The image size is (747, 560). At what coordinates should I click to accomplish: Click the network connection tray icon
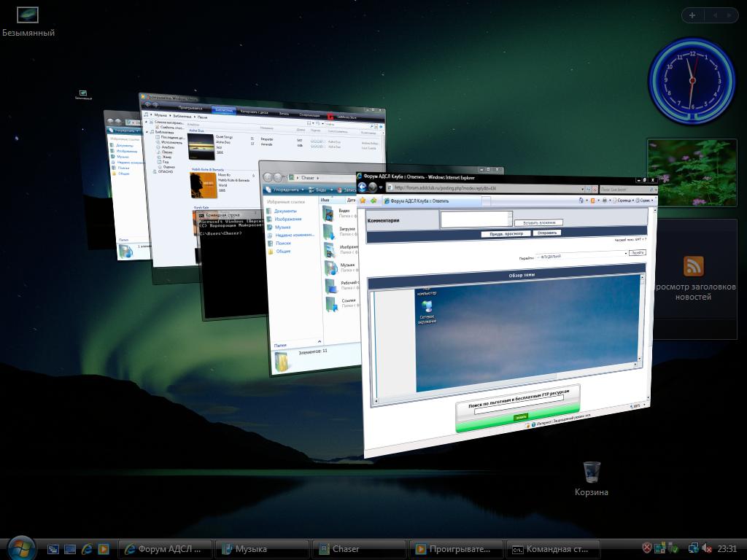692,548
